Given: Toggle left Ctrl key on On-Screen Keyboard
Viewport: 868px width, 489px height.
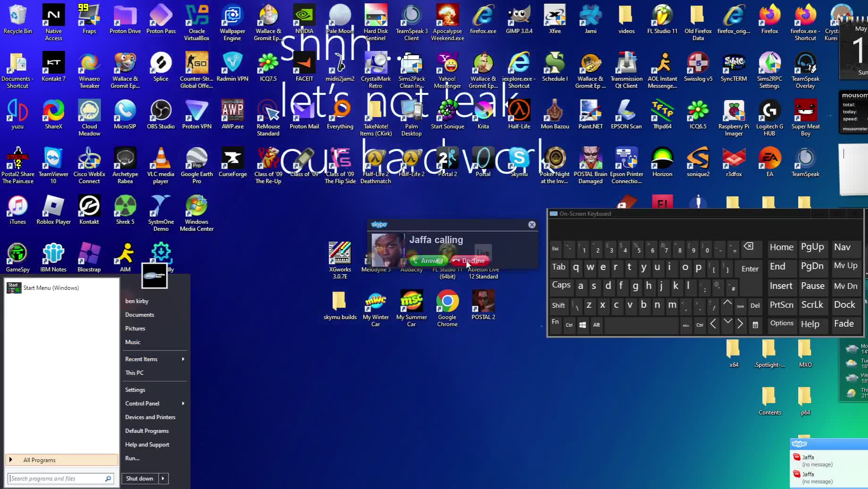Looking at the screenshot, I should (x=569, y=325).
